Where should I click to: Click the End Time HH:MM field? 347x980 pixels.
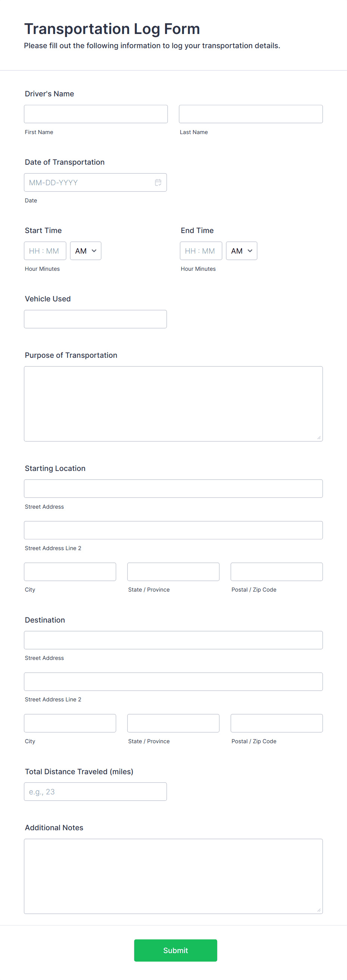201,251
